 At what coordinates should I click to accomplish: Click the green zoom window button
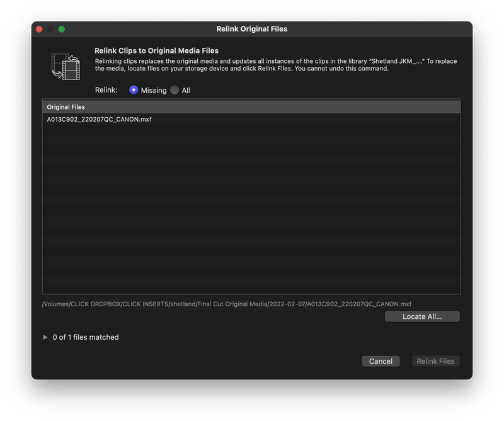(x=62, y=29)
